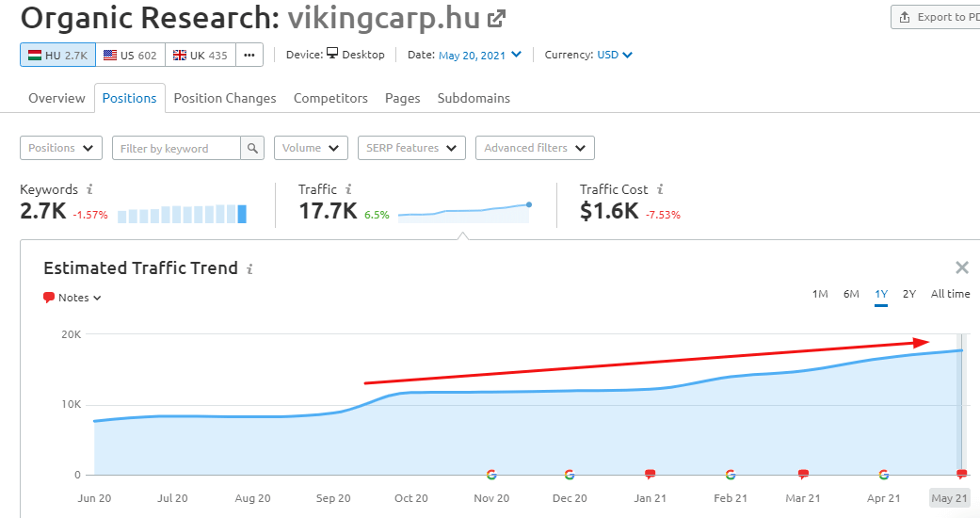Close the Estimated Traffic Trend panel
The width and height of the screenshot is (980, 518).
coord(962,267)
